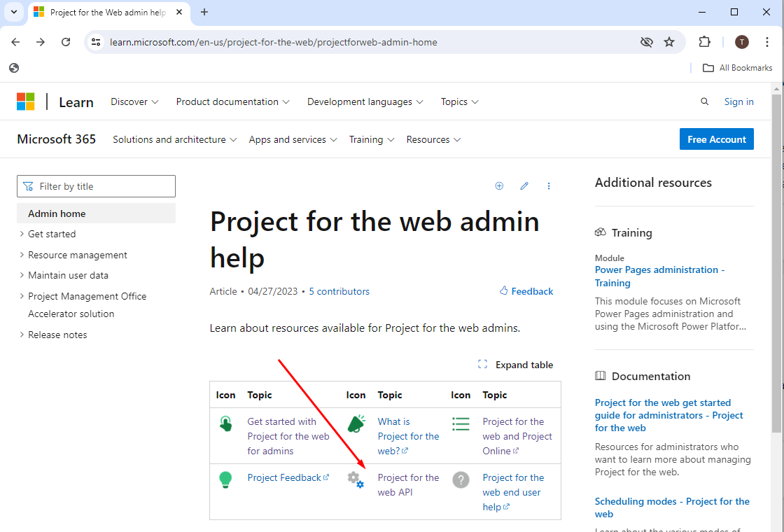This screenshot has height=532, width=784.
Task: Click the green list icon
Action: (461, 424)
